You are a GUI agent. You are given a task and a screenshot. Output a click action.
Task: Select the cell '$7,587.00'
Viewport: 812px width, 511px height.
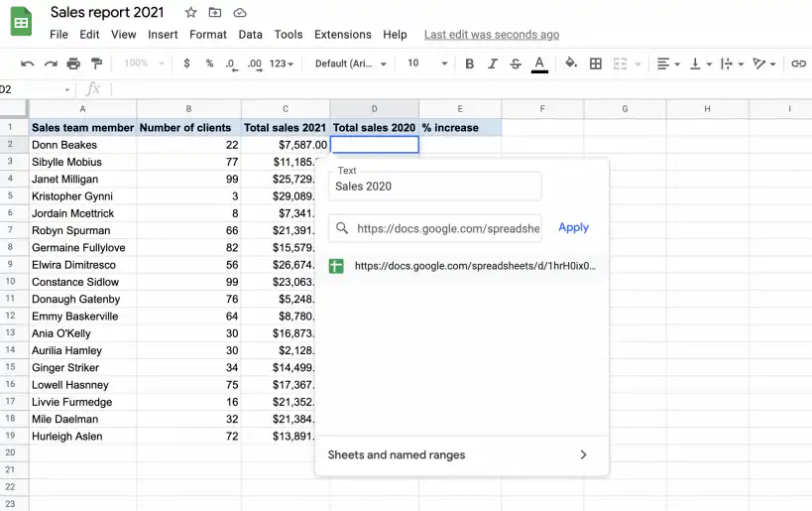pos(286,145)
